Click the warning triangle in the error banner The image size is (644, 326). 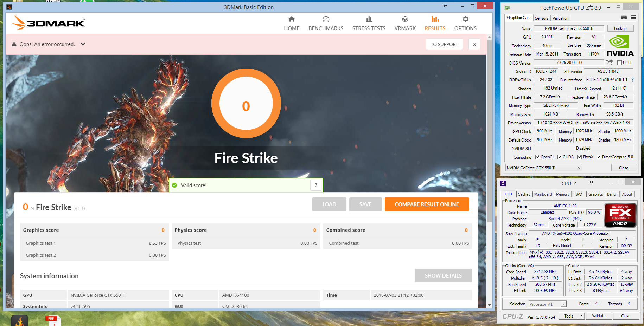coord(14,44)
